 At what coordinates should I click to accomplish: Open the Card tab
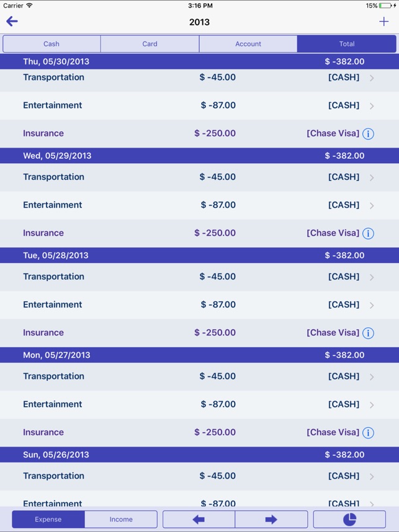coord(150,44)
